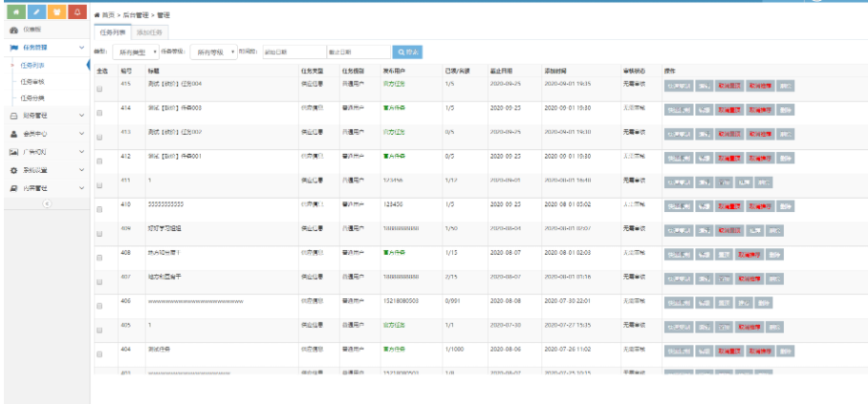Select 任务列表 in the sidebar submenu

pyautogui.click(x=33, y=65)
